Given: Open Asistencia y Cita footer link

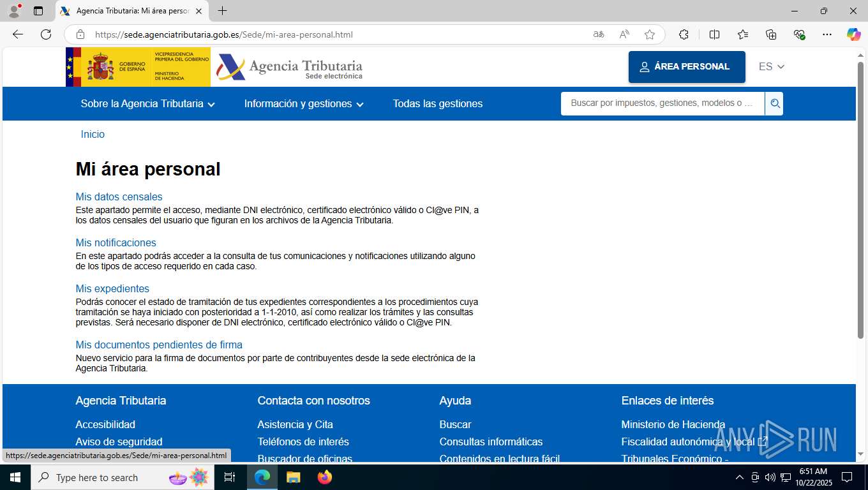Looking at the screenshot, I should coord(295,425).
